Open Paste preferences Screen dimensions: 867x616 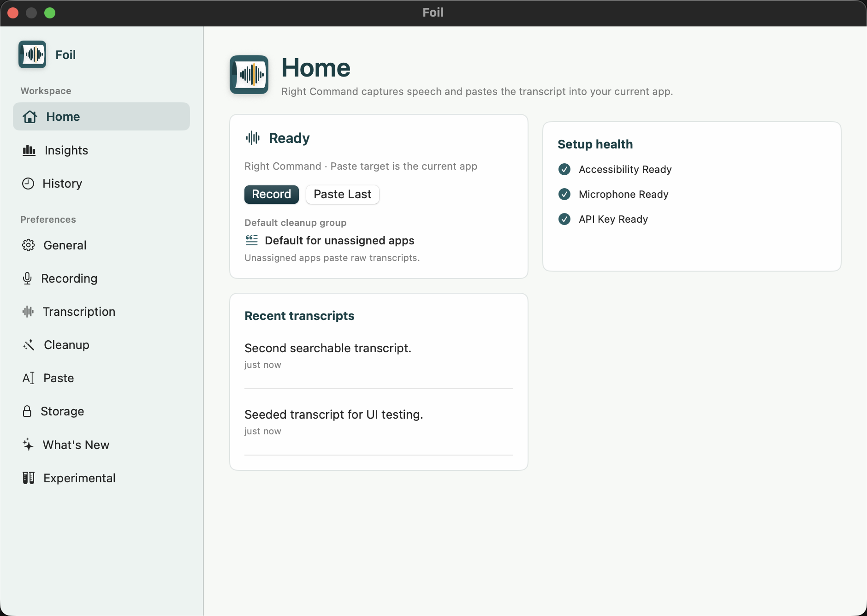click(101, 378)
